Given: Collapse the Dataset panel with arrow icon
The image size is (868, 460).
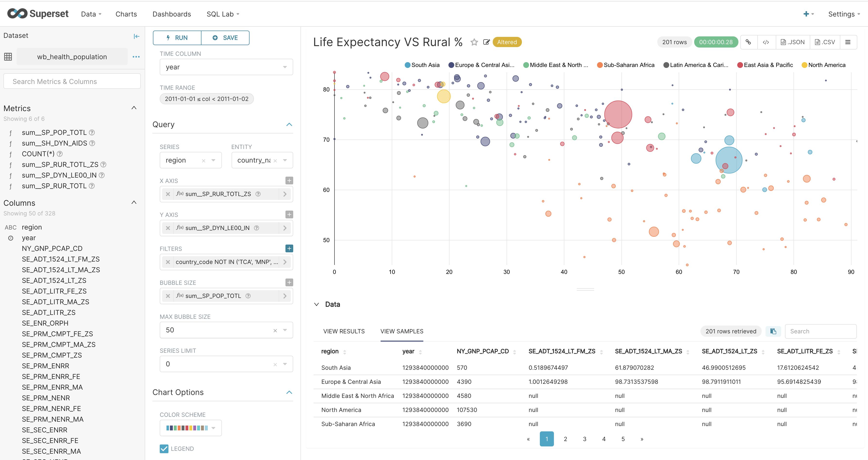Looking at the screenshot, I should pos(136,36).
